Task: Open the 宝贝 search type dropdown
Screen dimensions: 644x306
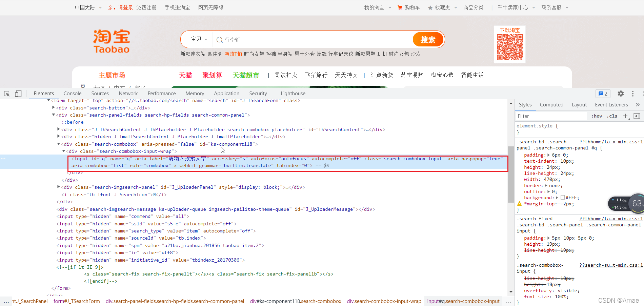Action: coord(199,39)
